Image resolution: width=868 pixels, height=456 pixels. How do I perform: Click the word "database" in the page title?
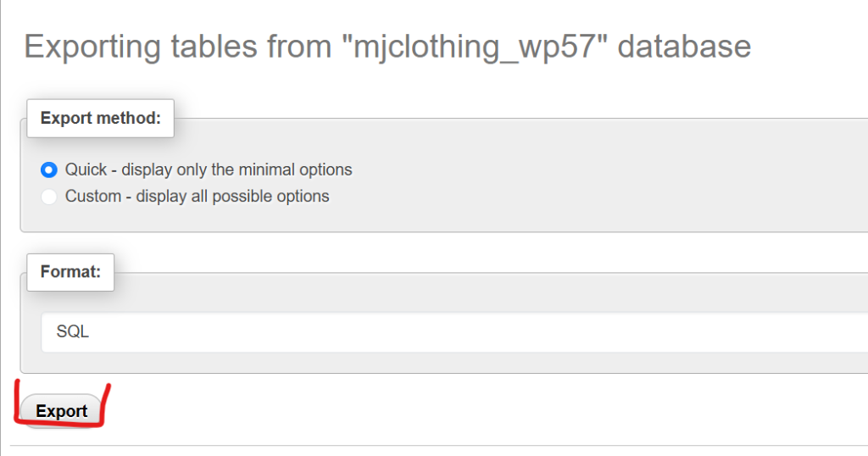pyautogui.click(x=684, y=46)
